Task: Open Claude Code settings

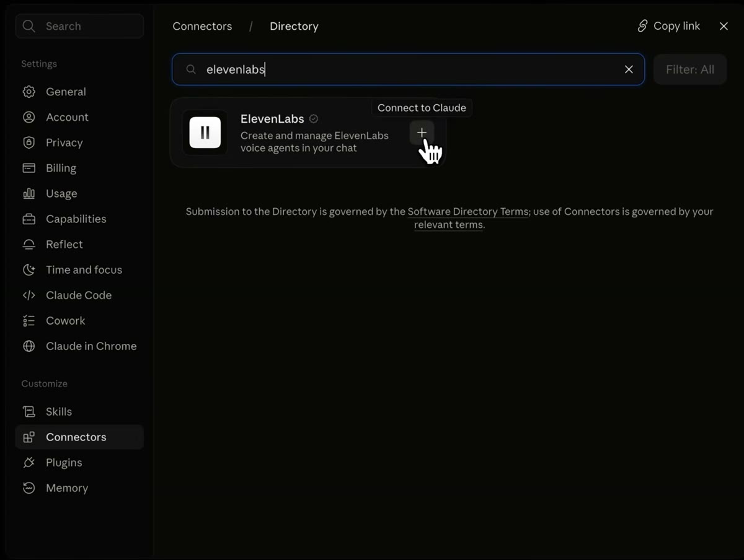Action: click(79, 295)
